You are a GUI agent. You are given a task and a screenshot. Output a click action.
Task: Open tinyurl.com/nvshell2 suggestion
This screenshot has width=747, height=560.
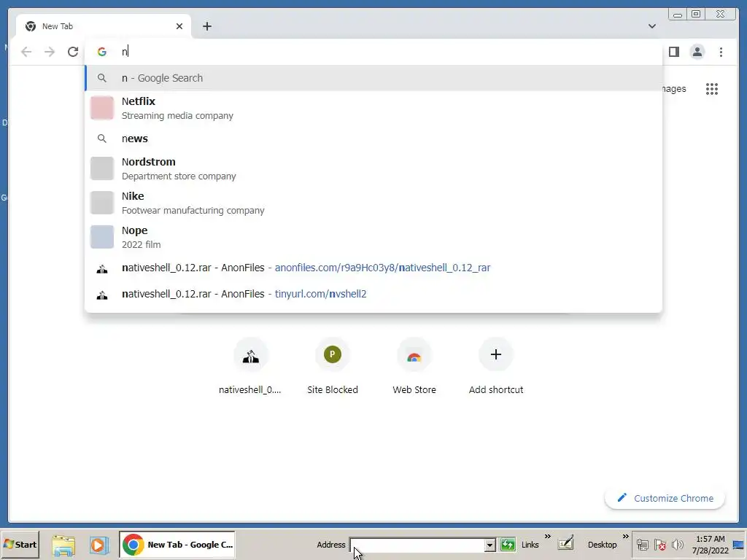tap(373, 295)
